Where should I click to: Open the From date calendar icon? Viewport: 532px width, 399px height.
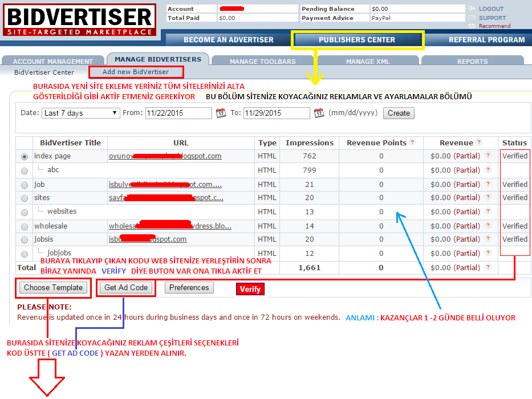point(221,113)
